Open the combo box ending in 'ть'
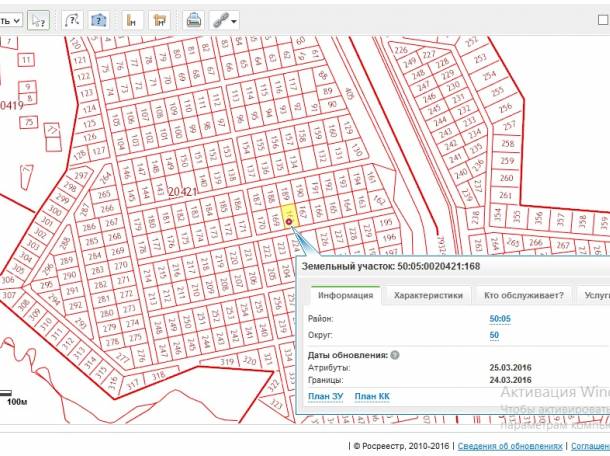This screenshot has height=456, width=610. pos(11,21)
